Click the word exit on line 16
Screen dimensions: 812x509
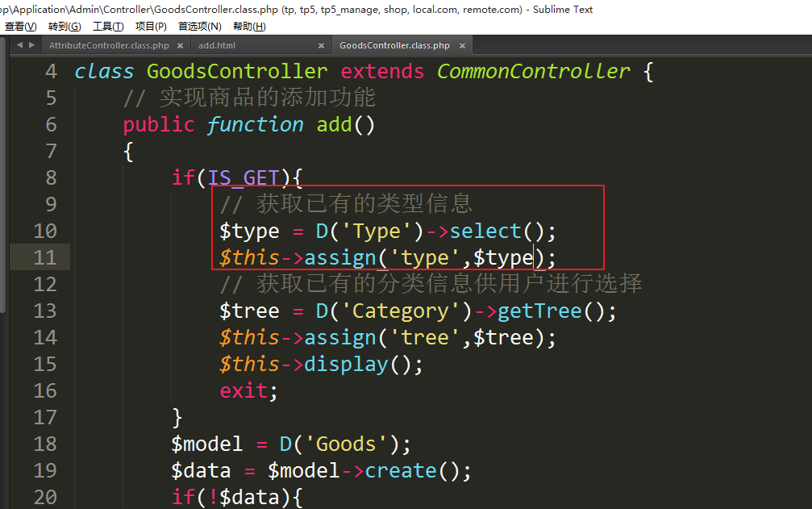coord(244,391)
